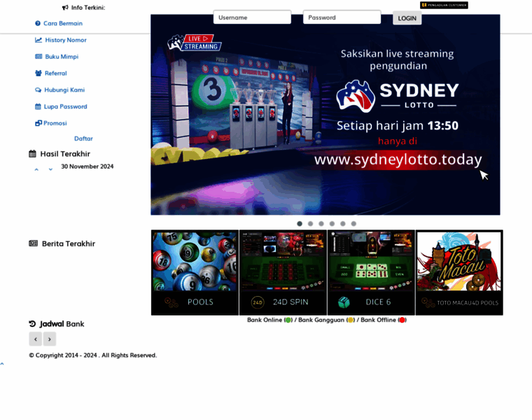
Task: Select the first carousel dot
Action: tap(300, 223)
